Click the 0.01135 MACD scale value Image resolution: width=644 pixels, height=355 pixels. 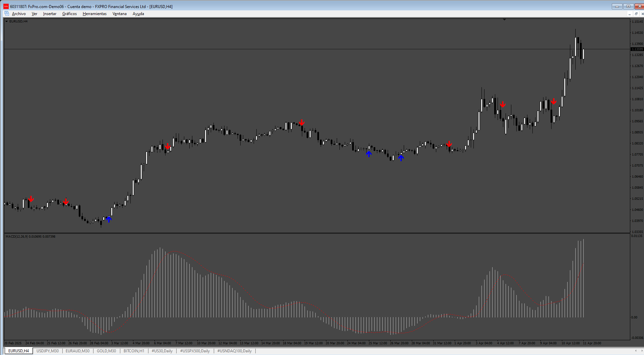coord(637,236)
